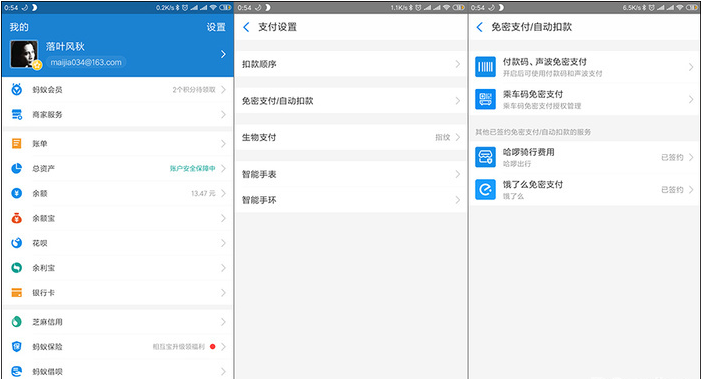Tap the red notification dot on 蚂蚁保险
Image resolution: width=704 pixels, height=379 pixels.
coord(212,347)
